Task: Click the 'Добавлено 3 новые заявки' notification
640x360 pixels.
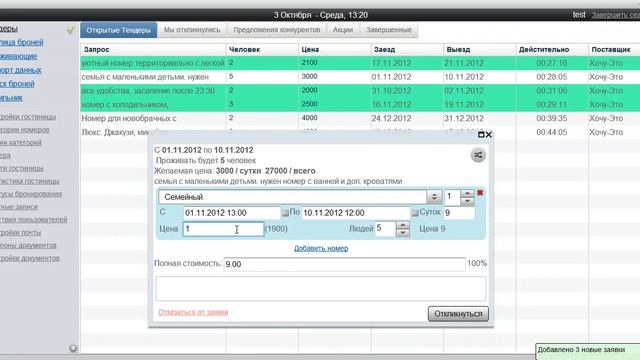Action: (x=588, y=351)
